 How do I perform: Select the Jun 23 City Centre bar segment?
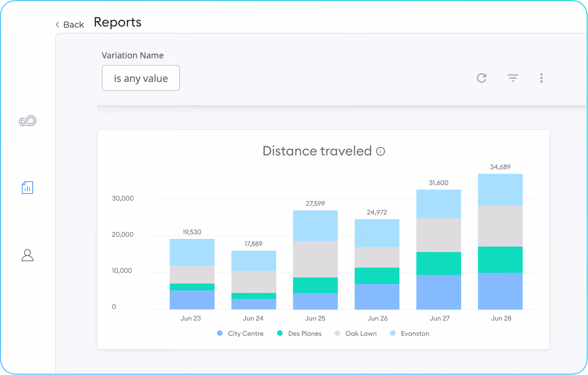(x=192, y=300)
